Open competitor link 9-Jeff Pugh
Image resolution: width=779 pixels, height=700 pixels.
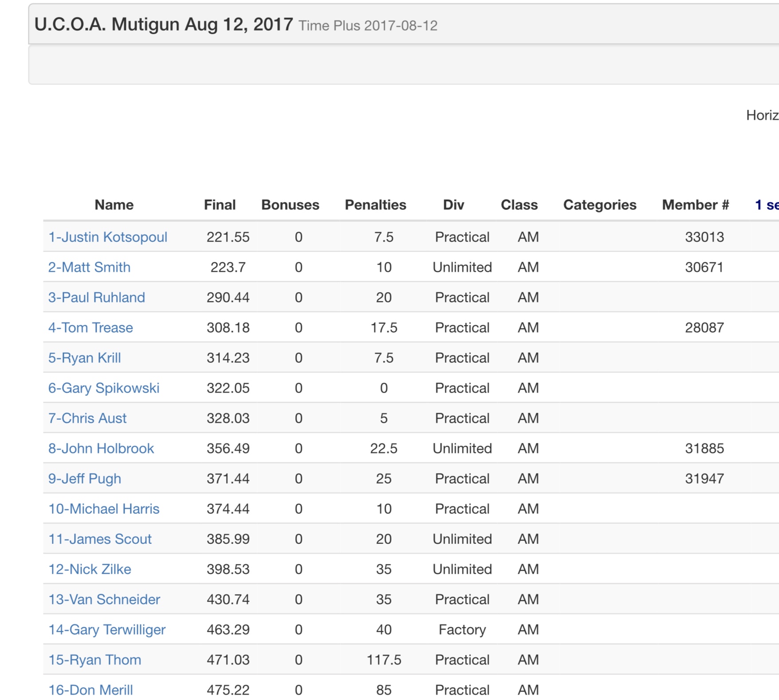coord(85,479)
